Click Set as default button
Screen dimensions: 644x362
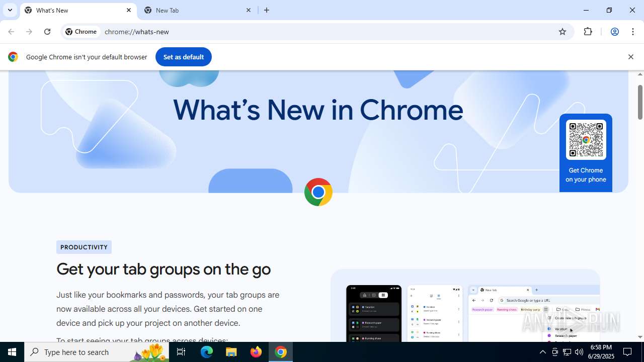pos(184,57)
